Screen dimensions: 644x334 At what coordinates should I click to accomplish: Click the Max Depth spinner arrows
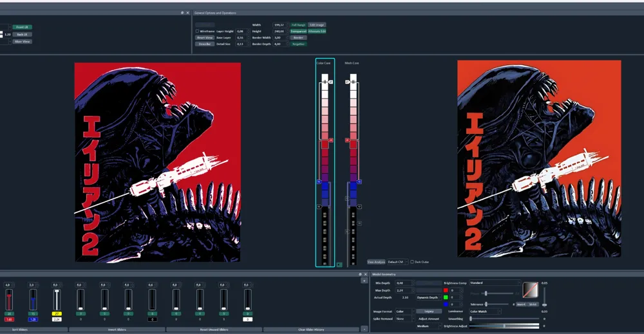tap(412, 290)
